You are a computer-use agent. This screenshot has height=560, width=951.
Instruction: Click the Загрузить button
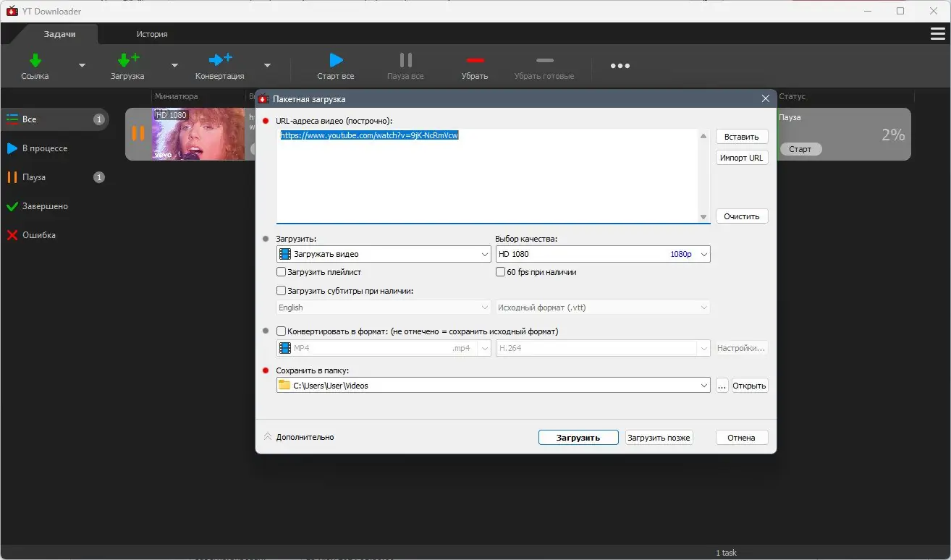point(578,438)
